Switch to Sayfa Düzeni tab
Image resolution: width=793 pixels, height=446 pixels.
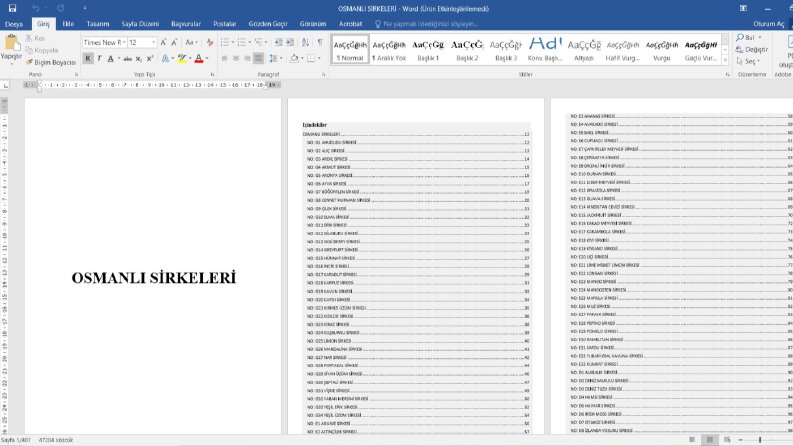(140, 24)
